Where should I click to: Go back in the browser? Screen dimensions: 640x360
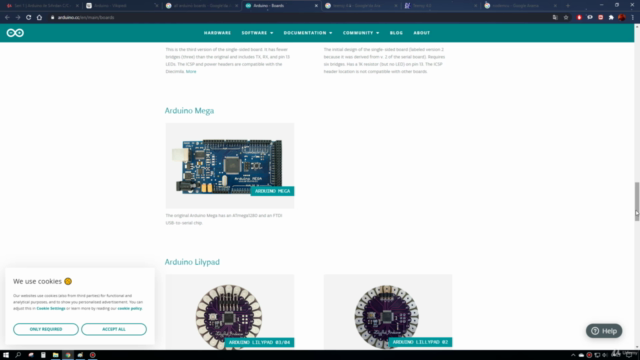(7, 18)
